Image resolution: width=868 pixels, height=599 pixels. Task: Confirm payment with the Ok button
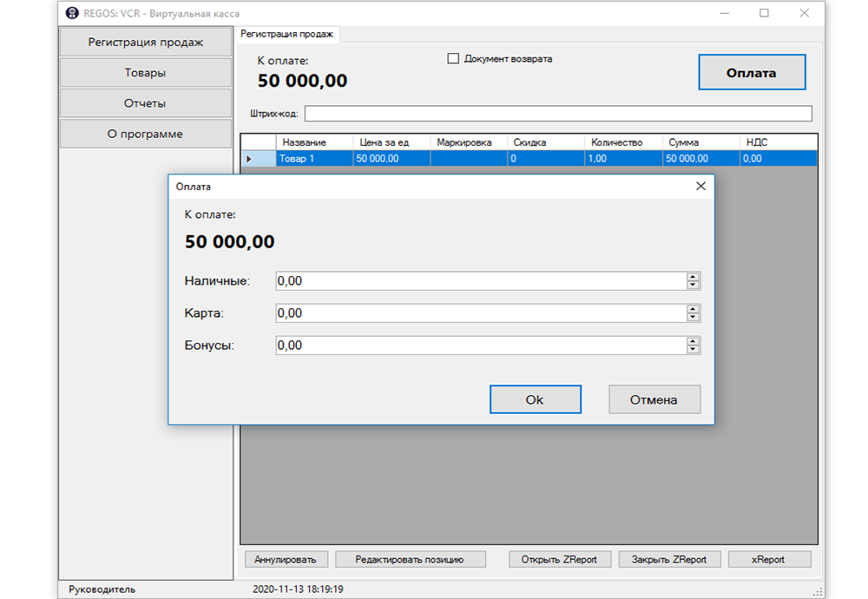click(x=535, y=399)
